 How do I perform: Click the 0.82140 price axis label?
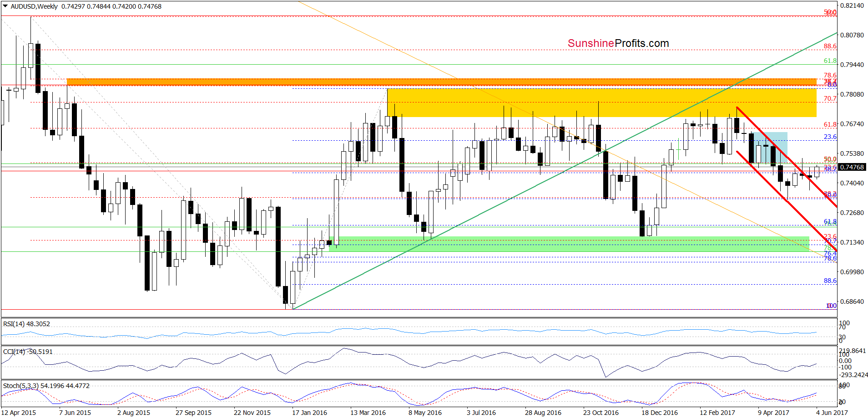pos(852,5)
